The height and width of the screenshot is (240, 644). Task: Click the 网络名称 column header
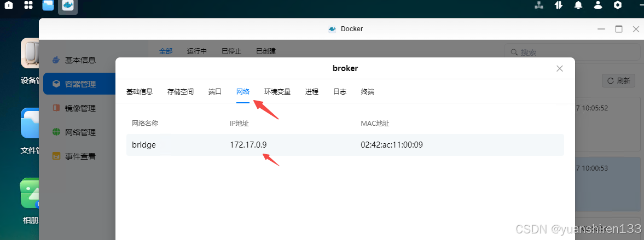pos(145,123)
